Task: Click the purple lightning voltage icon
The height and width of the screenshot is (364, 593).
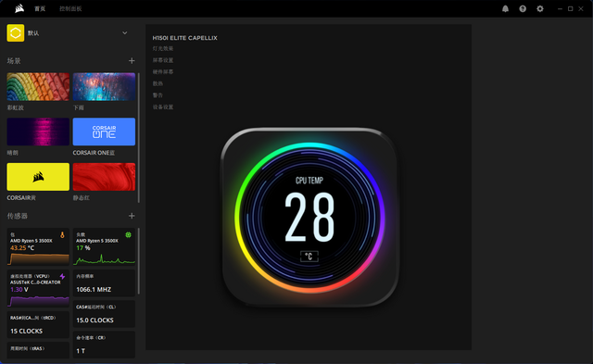Action: [x=62, y=276]
